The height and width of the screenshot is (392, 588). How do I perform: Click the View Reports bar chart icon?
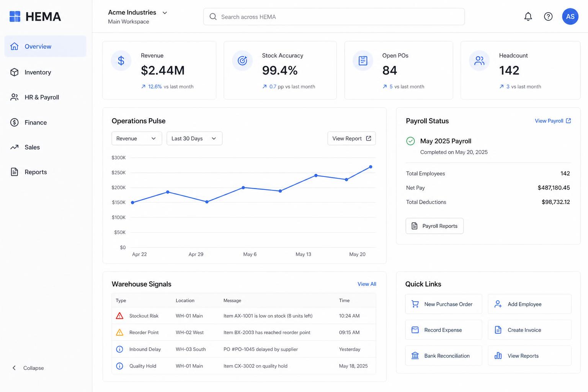pyautogui.click(x=498, y=356)
